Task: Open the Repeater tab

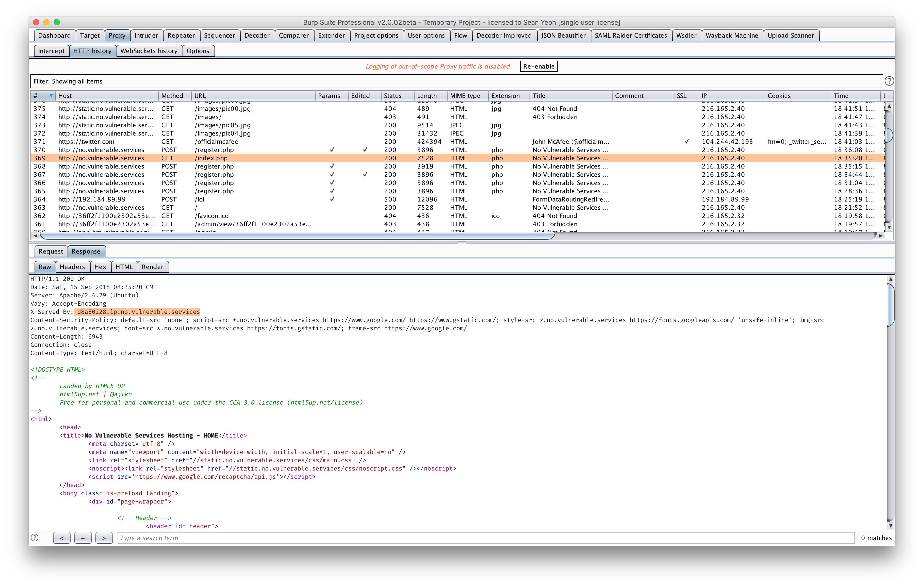Action: [x=181, y=35]
